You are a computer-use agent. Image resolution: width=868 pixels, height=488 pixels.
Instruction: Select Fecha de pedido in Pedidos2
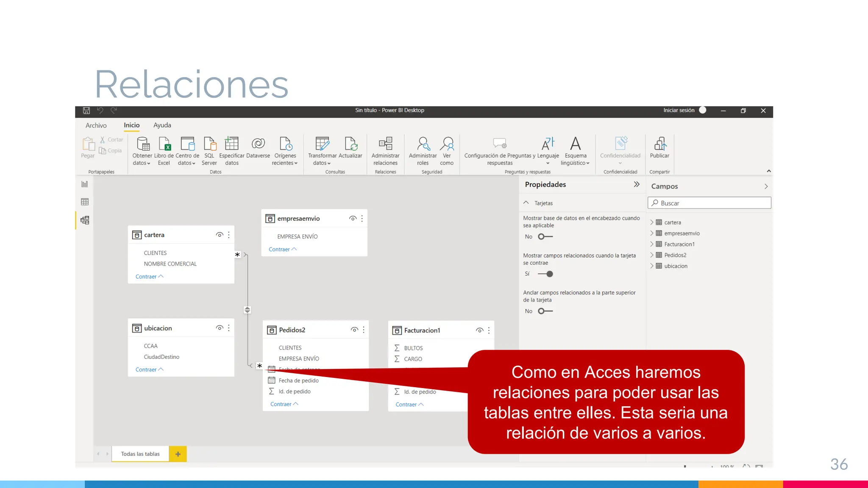click(299, 381)
